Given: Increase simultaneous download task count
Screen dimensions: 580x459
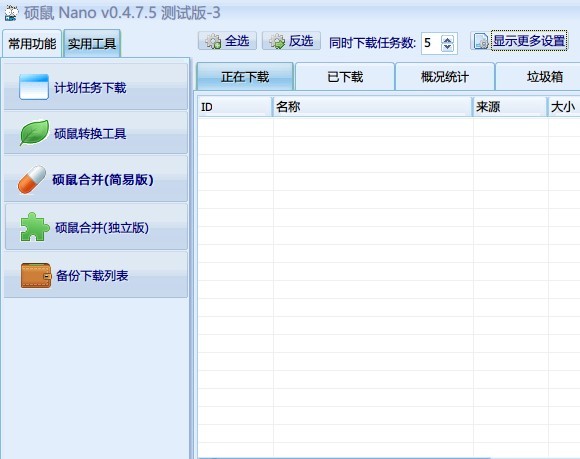Looking at the screenshot, I should click(x=448, y=40).
